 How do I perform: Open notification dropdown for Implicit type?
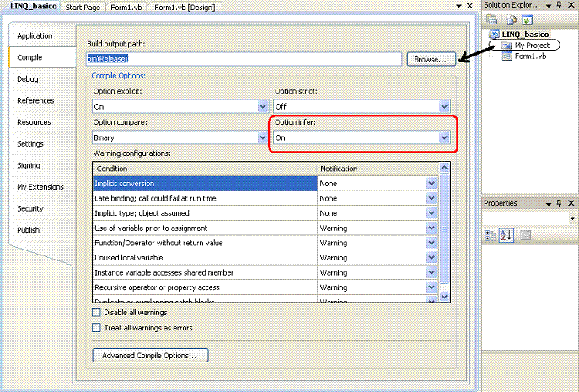[x=432, y=213]
